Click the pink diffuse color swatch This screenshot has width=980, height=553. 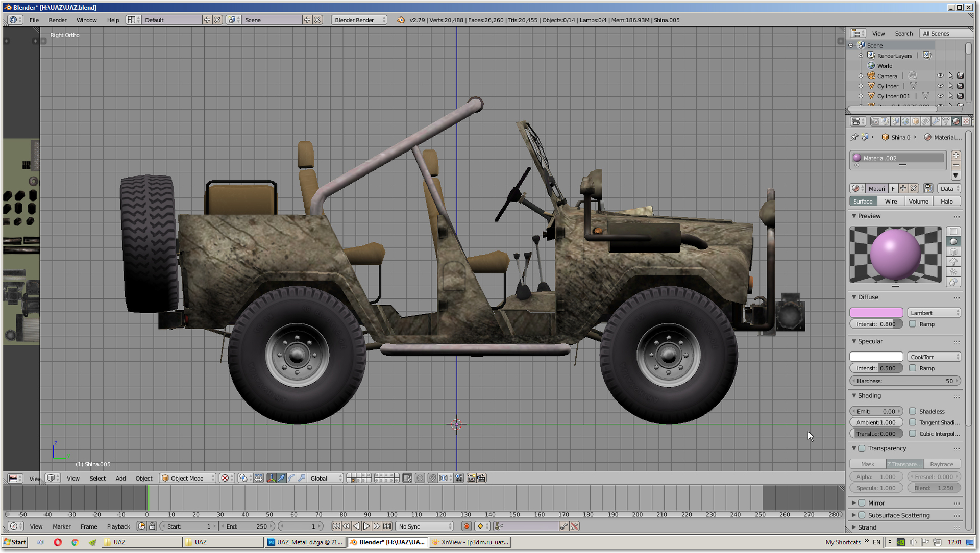click(x=876, y=313)
